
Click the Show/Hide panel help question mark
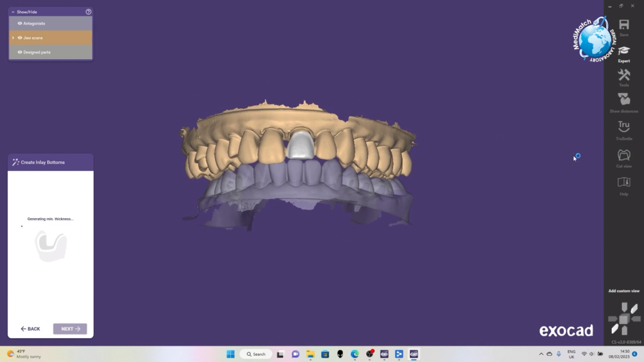(x=88, y=12)
